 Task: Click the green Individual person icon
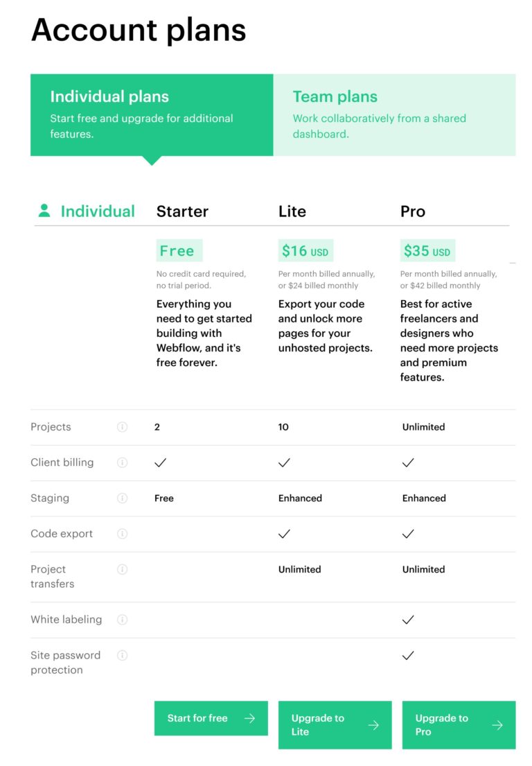tap(44, 211)
